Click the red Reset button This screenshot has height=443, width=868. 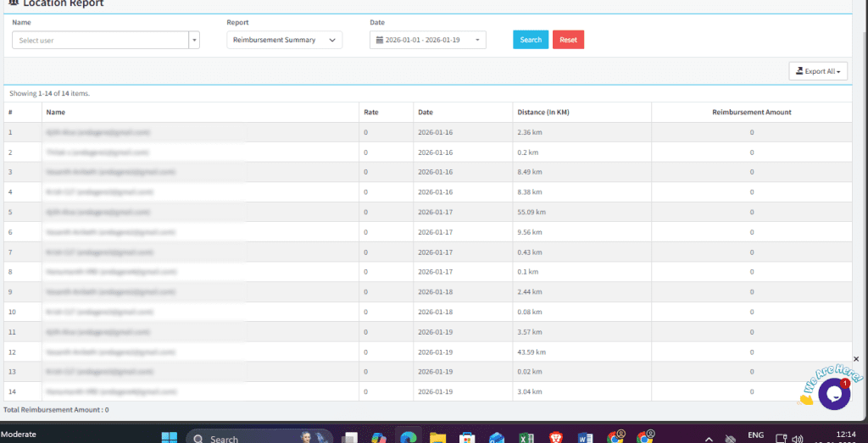click(568, 40)
